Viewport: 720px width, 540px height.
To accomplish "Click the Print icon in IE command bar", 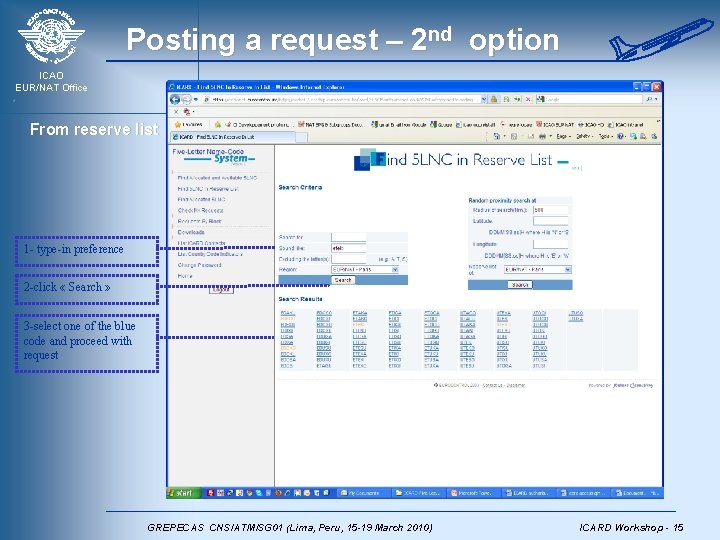I will pos(542,136).
